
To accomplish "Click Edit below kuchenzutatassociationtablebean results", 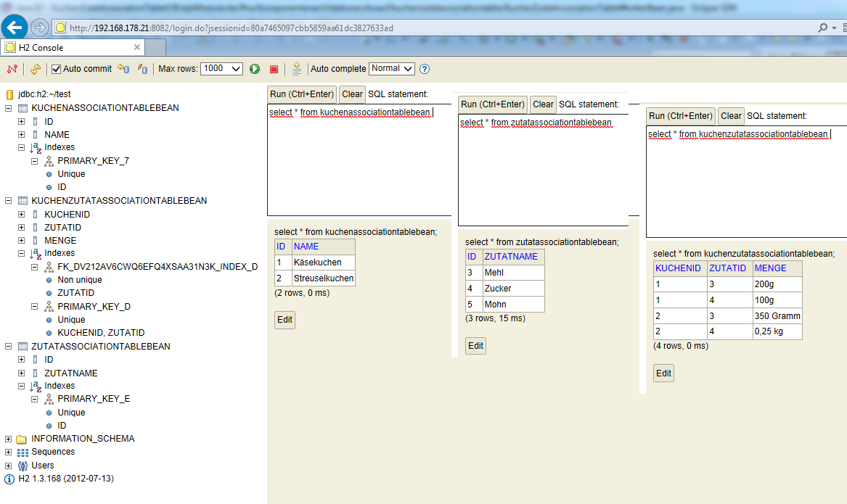I will [x=663, y=373].
